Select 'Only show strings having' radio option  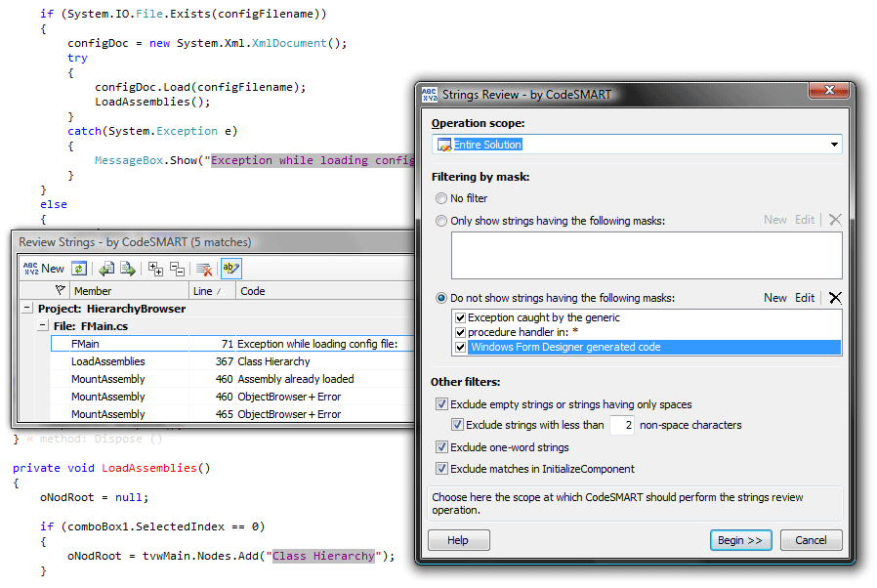point(441,221)
